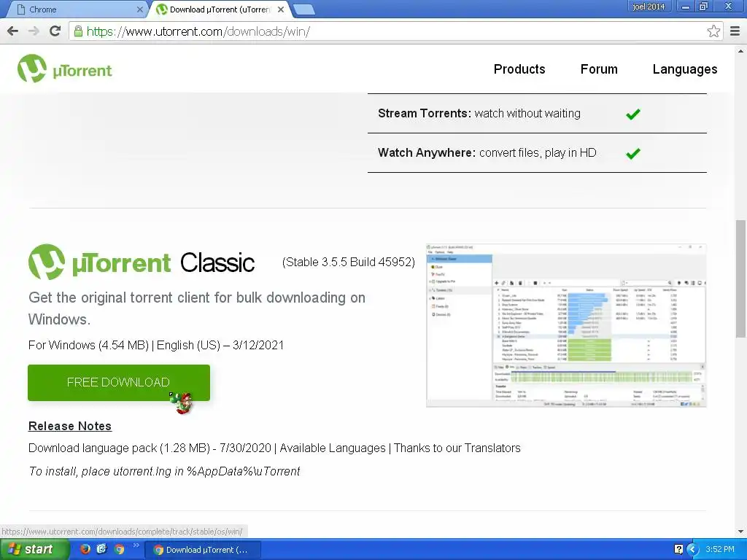Image resolution: width=747 pixels, height=560 pixels.
Task: Click the vertical scrollbar thumb
Action: (x=740, y=279)
